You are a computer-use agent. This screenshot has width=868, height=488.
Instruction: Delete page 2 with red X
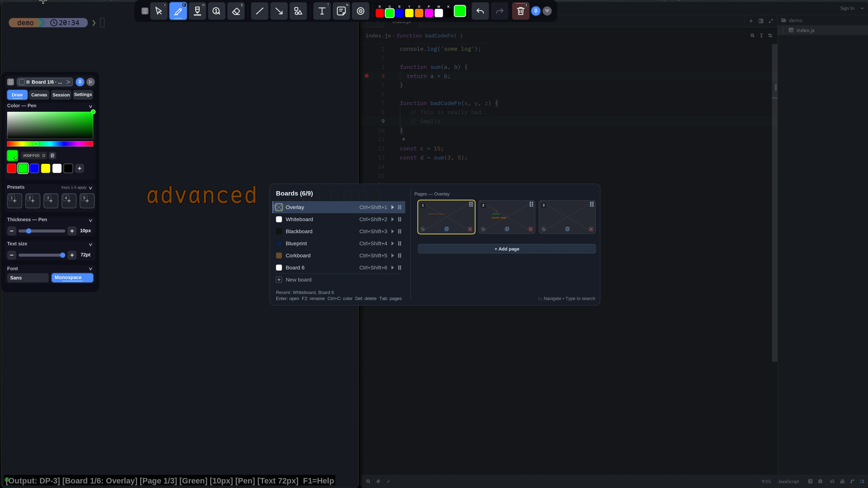[531, 229]
